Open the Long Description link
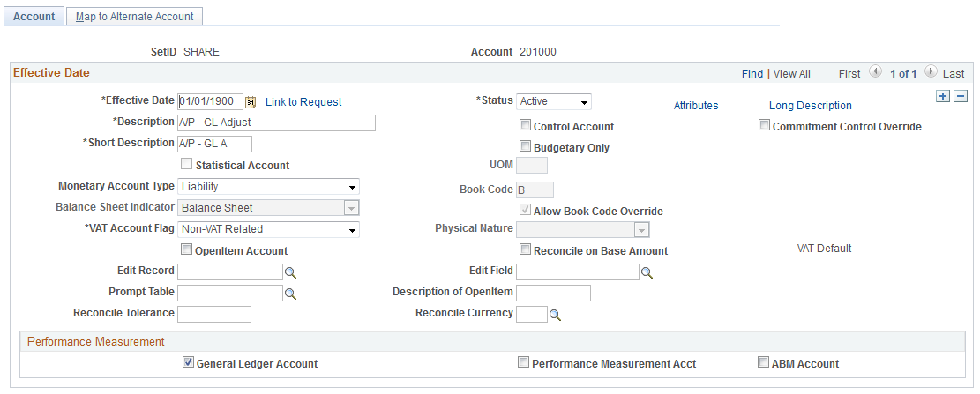This screenshot has width=980, height=394. point(810,106)
